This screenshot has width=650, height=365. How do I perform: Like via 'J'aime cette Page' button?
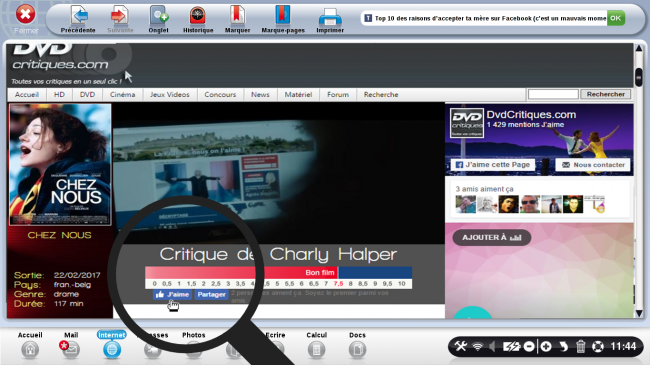click(x=493, y=165)
